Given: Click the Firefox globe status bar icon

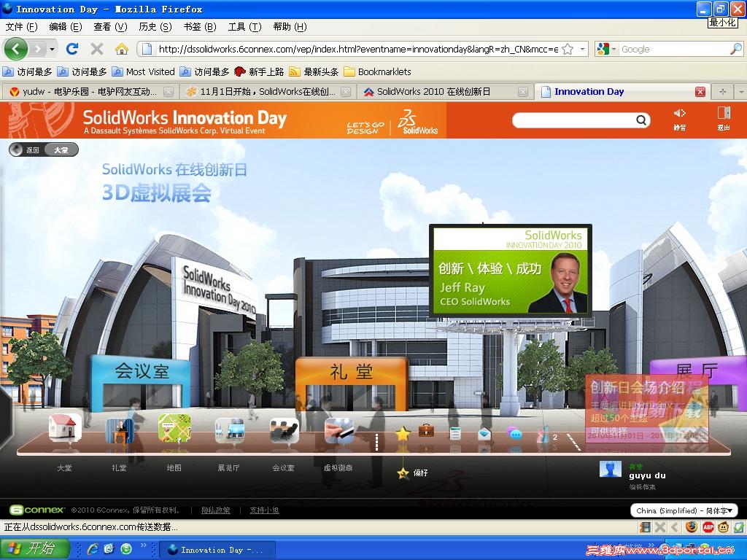Looking at the screenshot, I should (692, 527).
